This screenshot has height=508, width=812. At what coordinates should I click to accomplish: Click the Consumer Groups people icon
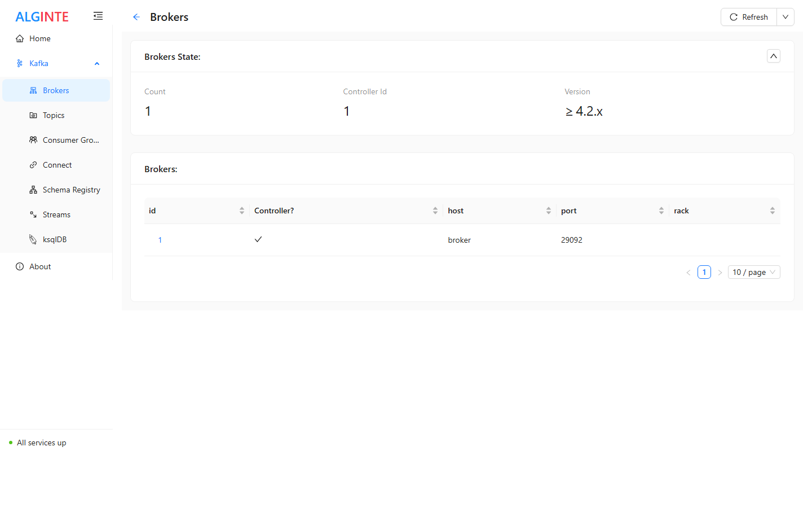33,140
